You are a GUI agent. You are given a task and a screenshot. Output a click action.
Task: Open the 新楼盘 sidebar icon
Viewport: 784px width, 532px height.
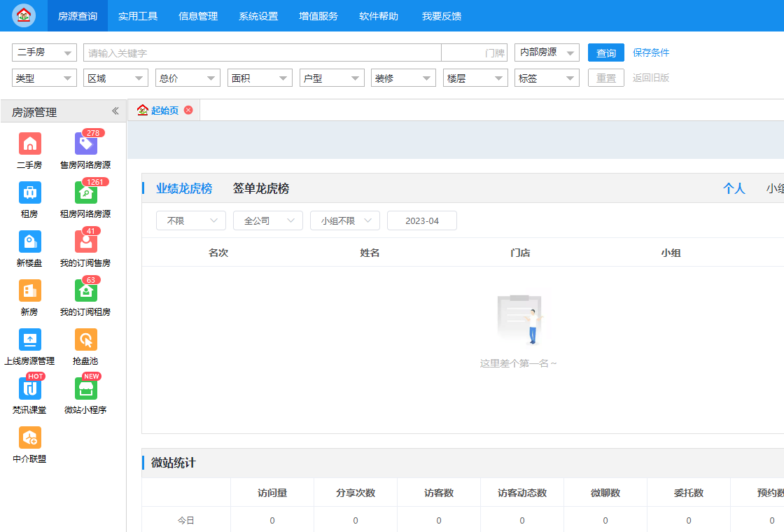(x=30, y=242)
